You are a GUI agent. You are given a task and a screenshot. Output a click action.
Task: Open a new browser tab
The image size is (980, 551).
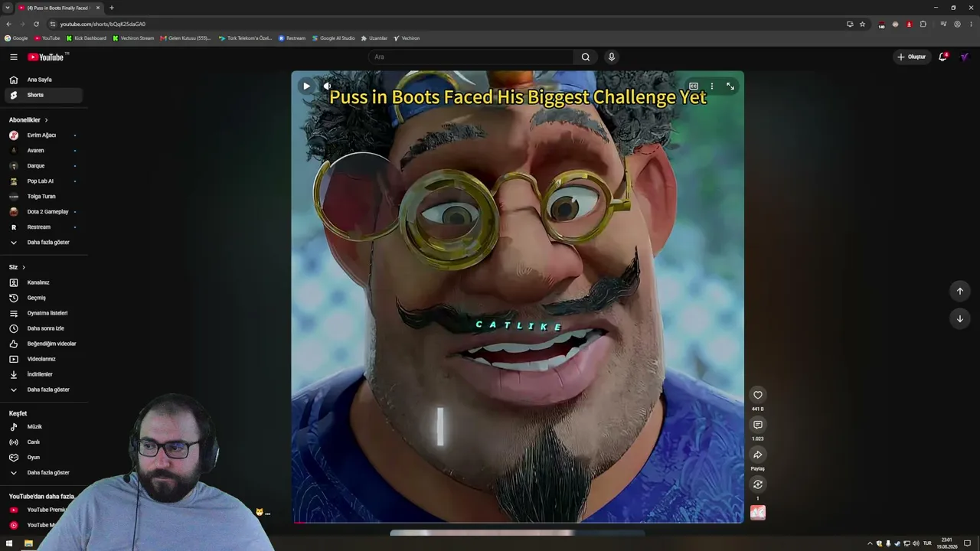[x=111, y=8]
